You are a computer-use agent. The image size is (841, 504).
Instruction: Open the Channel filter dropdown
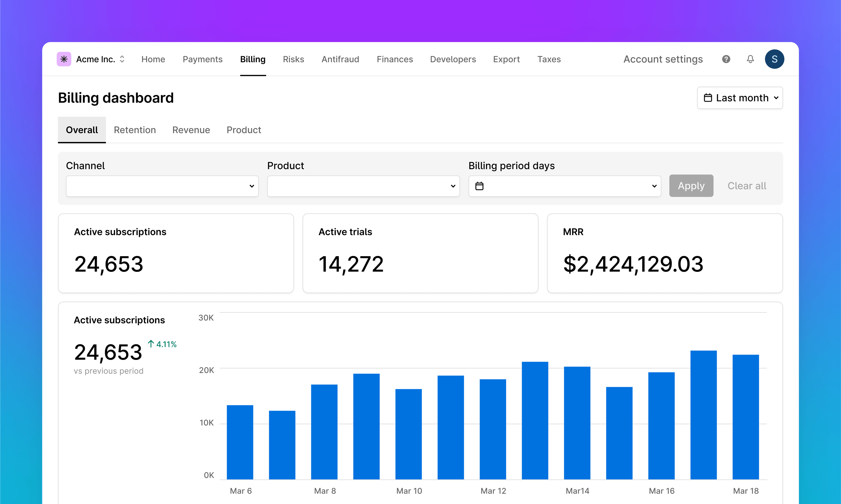pyautogui.click(x=162, y=186)
